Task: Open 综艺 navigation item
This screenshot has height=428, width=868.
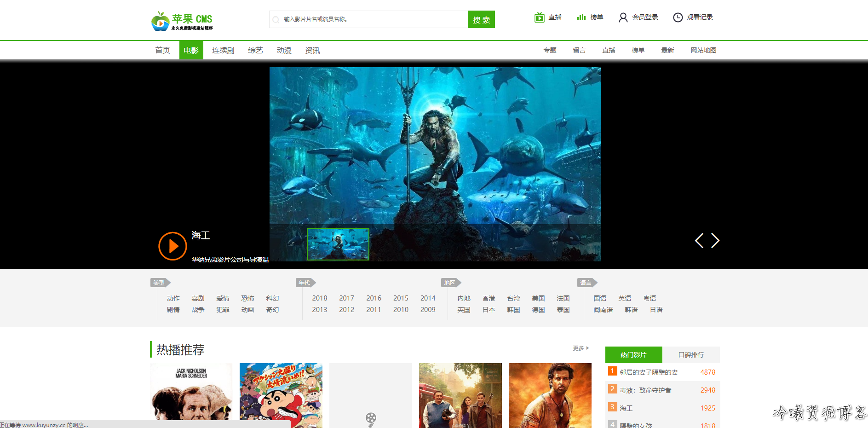Action: (255, 50)
